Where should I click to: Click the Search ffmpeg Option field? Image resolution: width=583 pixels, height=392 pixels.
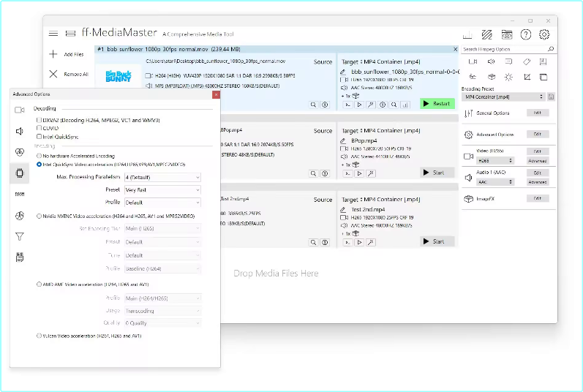(x=505, y=49)
